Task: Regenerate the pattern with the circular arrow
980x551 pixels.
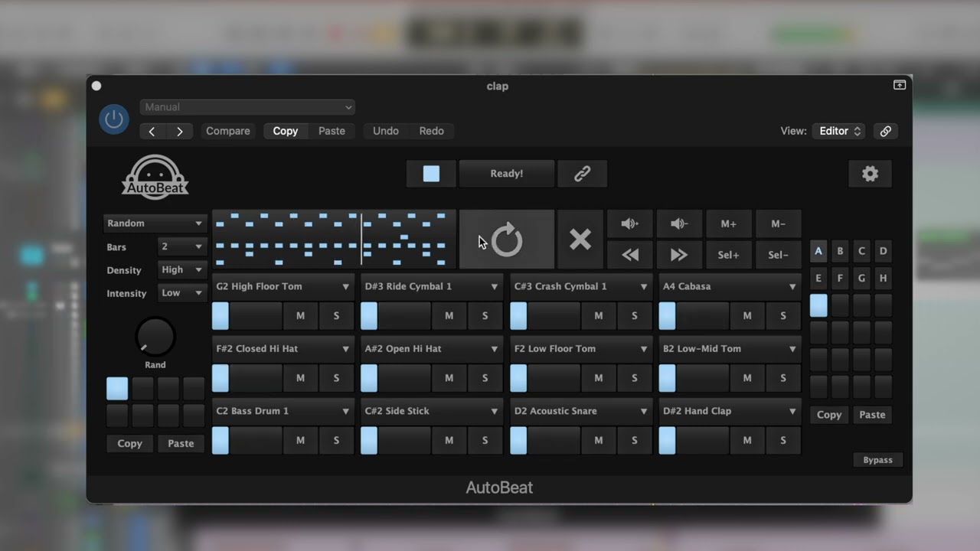Action: click(x=507, y=240)
